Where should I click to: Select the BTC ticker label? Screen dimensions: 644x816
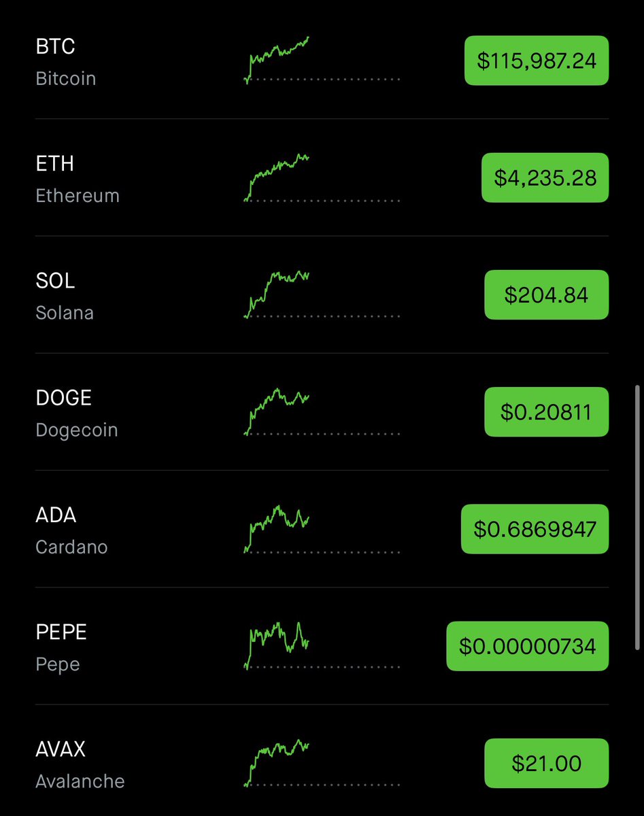click(x=55, y=47)
